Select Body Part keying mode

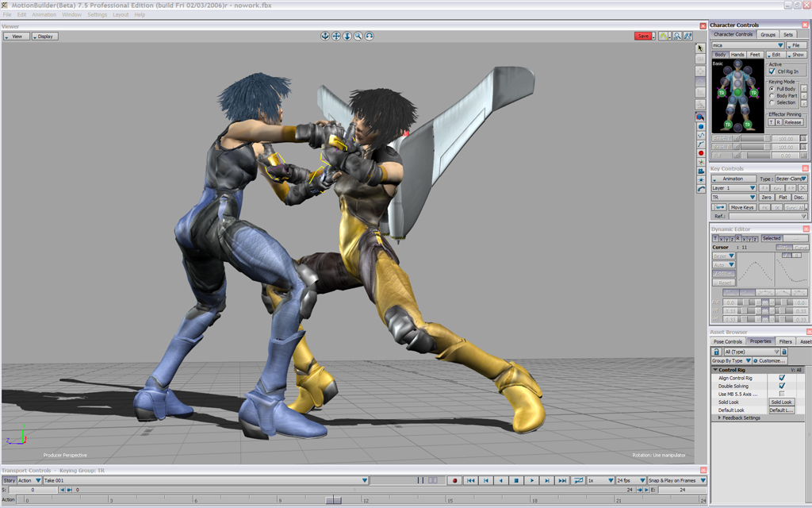pyautogui.click(x=772, y=95)
